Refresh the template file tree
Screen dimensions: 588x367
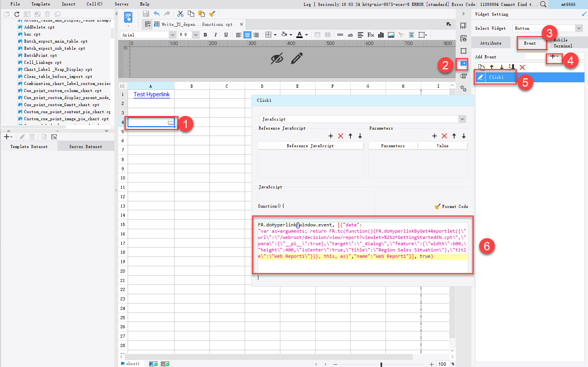coord(17,14)
